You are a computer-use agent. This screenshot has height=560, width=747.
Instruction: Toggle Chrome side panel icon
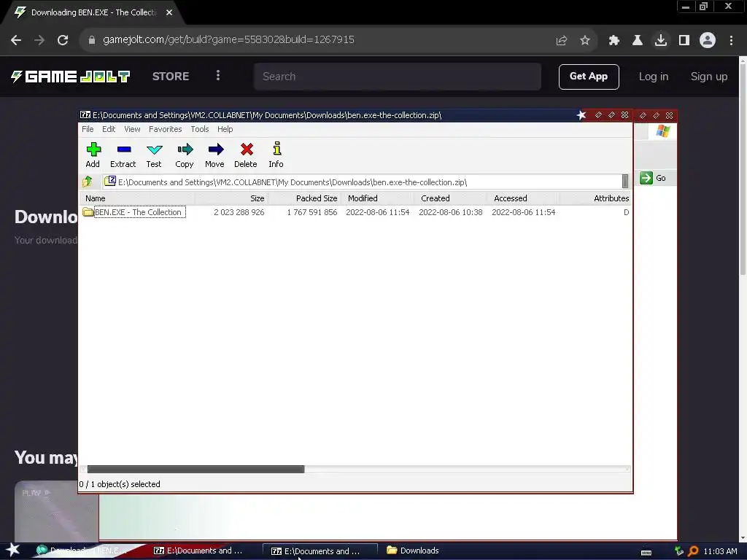coord(684,41)
